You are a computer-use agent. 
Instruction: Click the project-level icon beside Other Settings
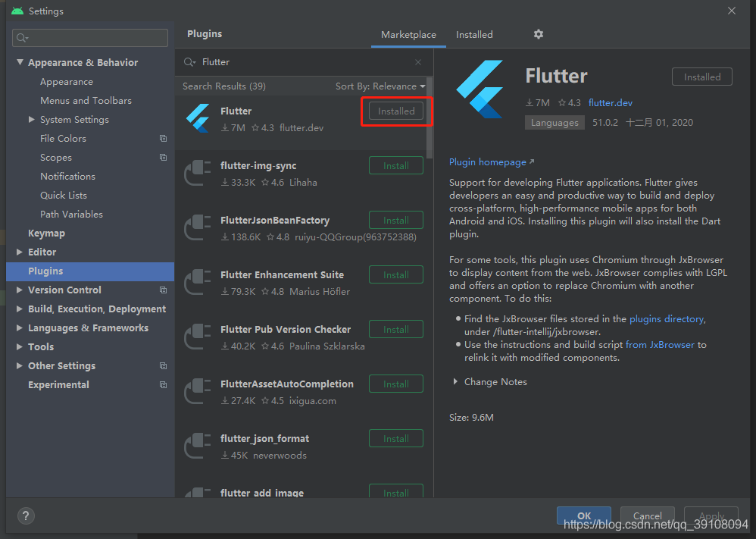tap(164, 365)
